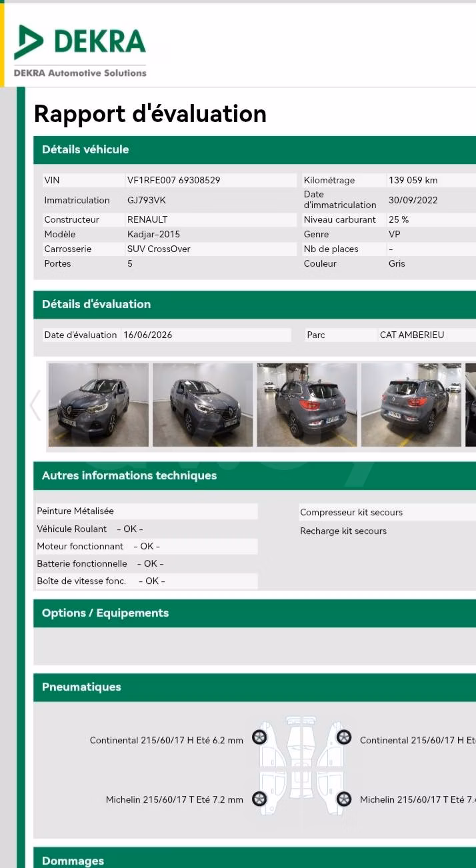Click the rear-right Michelin tire icon
The width and height of the screenshot is (476, 868).
[x=344, y=799]
